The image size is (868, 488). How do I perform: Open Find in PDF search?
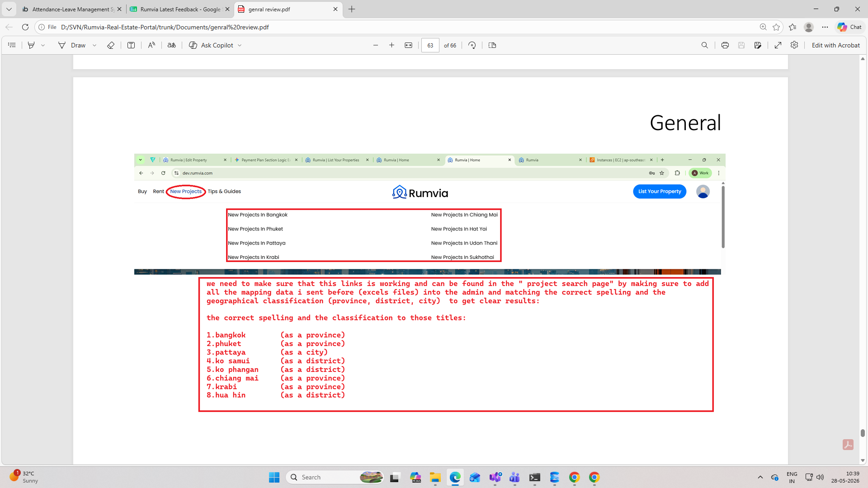click(x=705, y=45)
